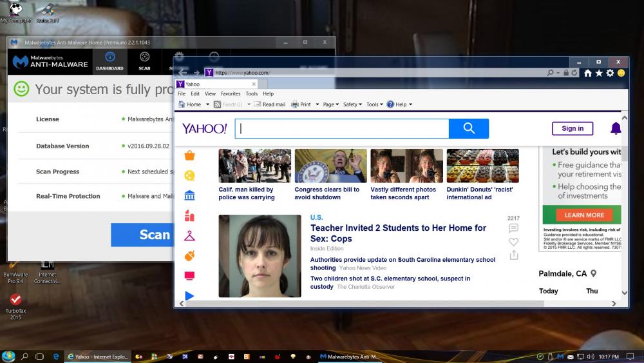The height and width of the screenshot is (363, 644).
Task: Open the Edit menu
Action: pyautogui.click(x=195, y=93)
